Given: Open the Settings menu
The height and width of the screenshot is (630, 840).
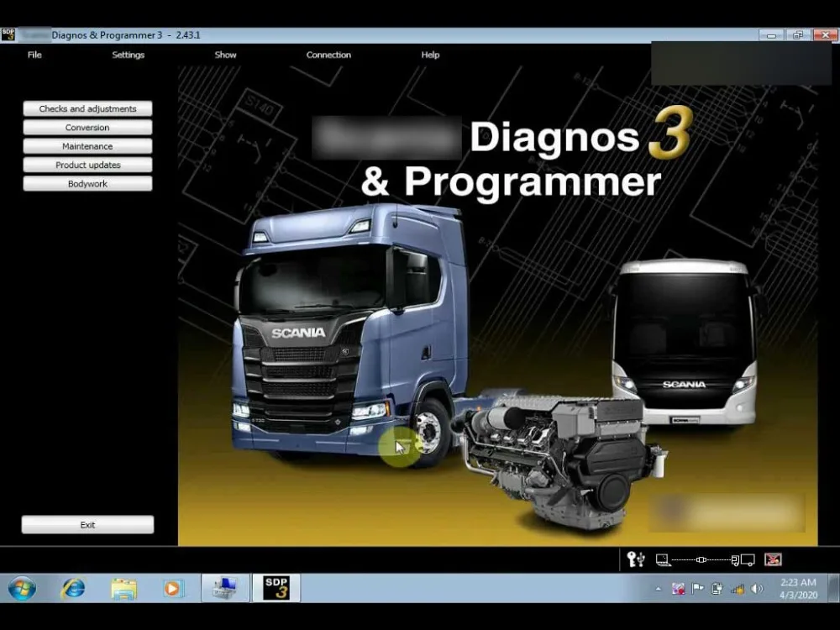Looking at the screenshot, I should tap(128, 55).
